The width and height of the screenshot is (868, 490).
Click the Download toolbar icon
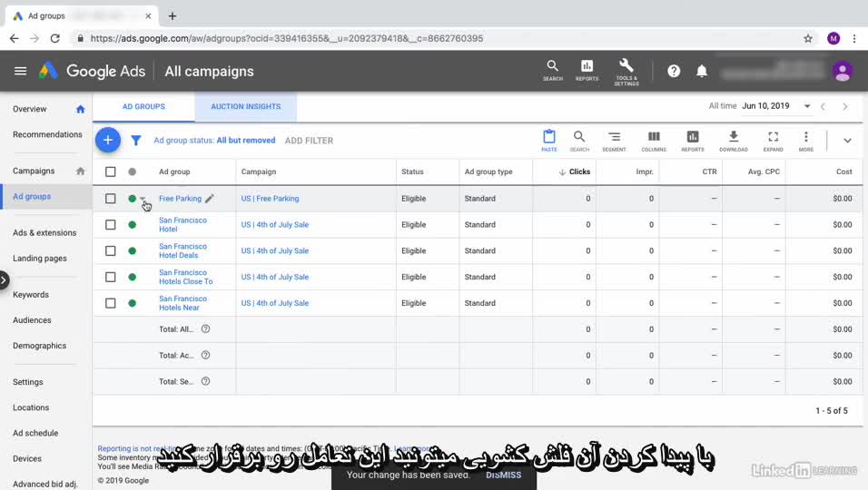click(734, 140)
